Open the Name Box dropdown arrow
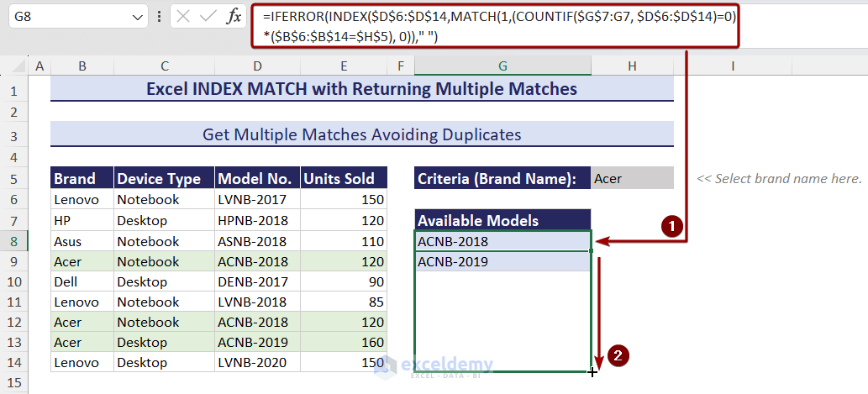Image resolution: width=868 pixels, height=394 pixels. click(x=138, y=17)
